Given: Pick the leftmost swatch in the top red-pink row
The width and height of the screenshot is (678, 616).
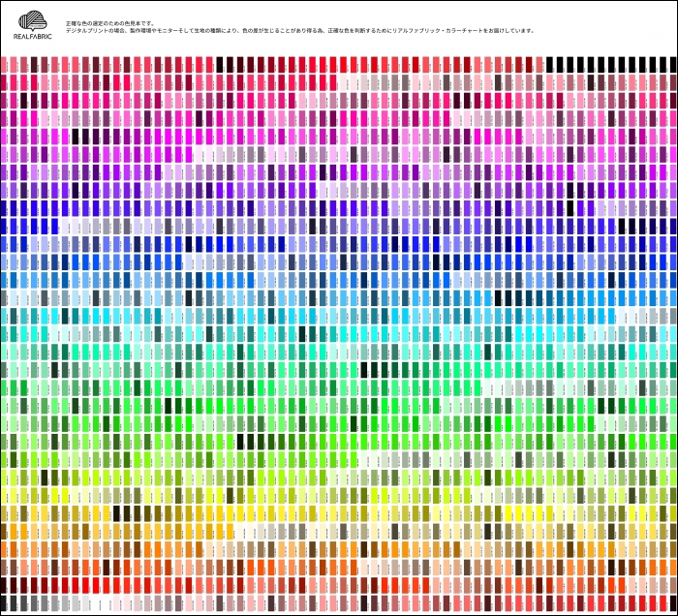Looking at the screenshot, I should 5,65.
